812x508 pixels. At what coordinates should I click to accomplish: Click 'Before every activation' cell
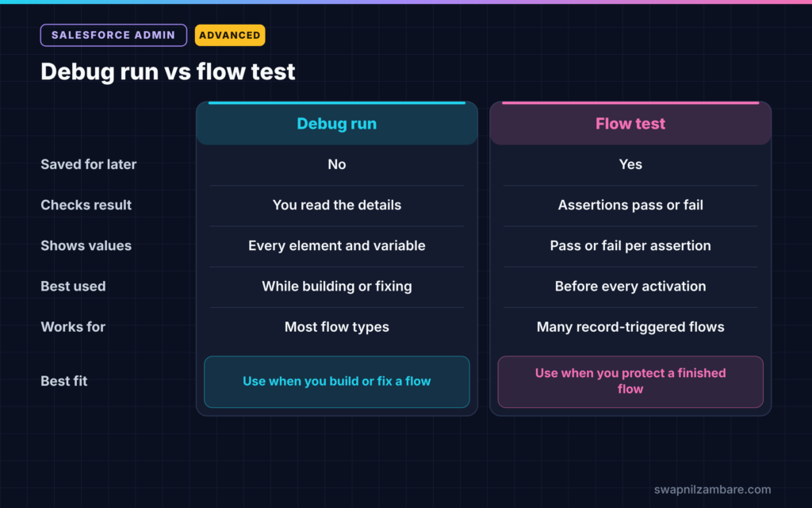630,286
